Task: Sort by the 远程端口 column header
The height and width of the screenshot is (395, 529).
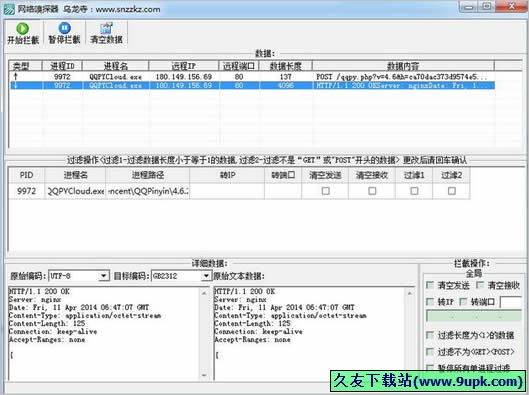Action: point(239,66)
